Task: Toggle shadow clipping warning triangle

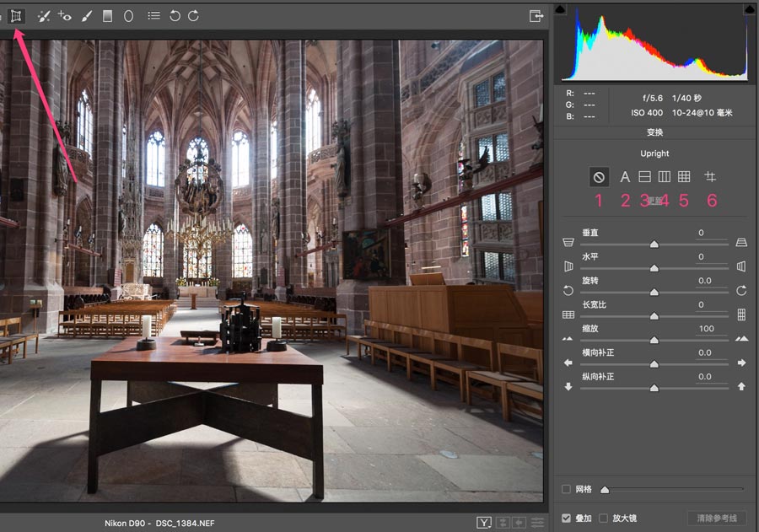Action: [560, 9]
